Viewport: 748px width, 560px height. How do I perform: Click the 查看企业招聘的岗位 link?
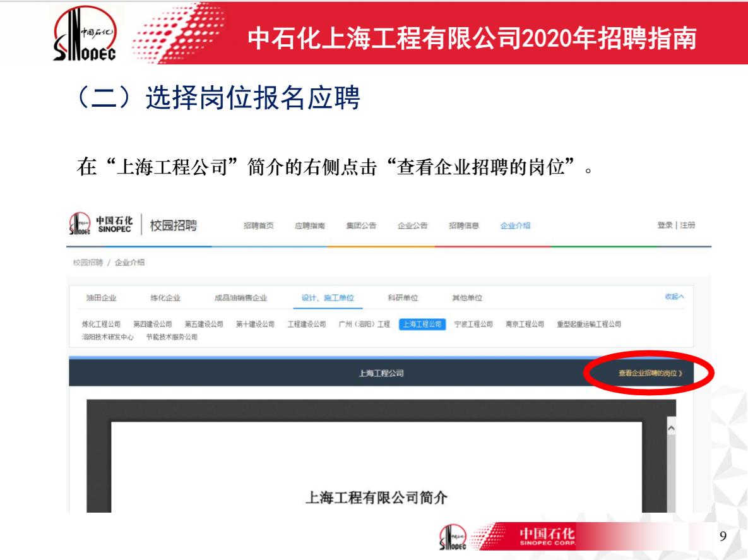[651, 374]
